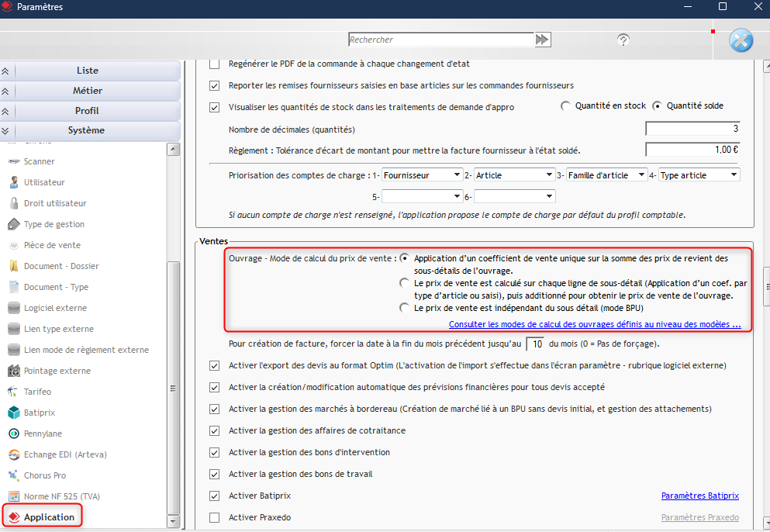This screenshot has width=770, height=532.
Task: Open the empty priority 6 dropdown
Action: coord(515,196)
